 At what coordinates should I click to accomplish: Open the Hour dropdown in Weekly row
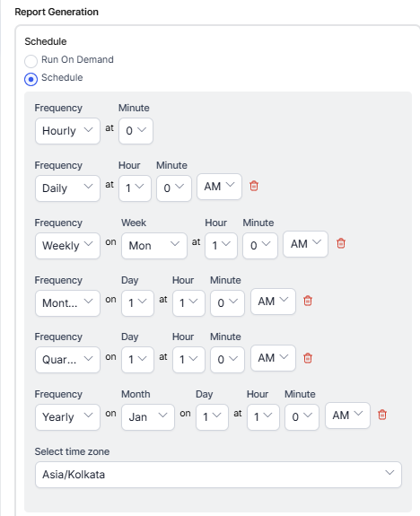[x=221, y=246]
